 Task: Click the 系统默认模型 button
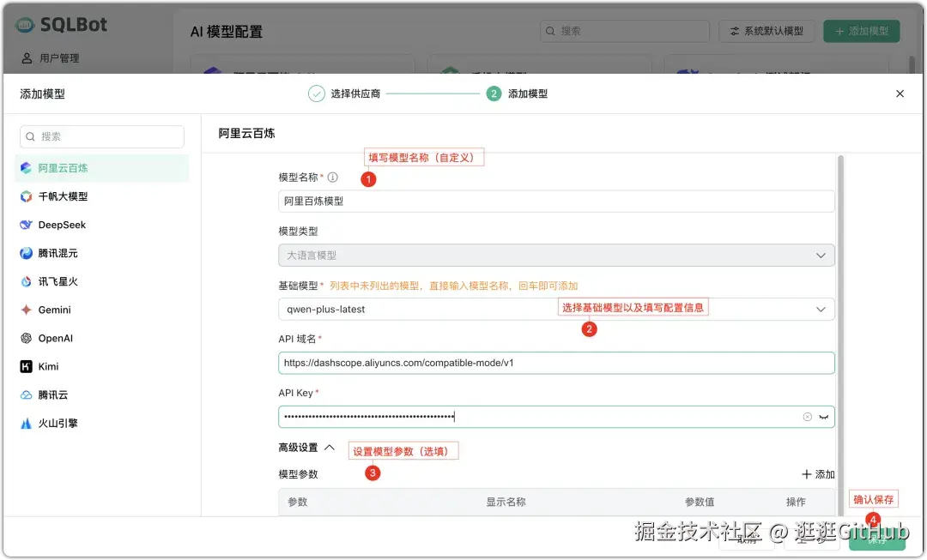click(766, 31)
